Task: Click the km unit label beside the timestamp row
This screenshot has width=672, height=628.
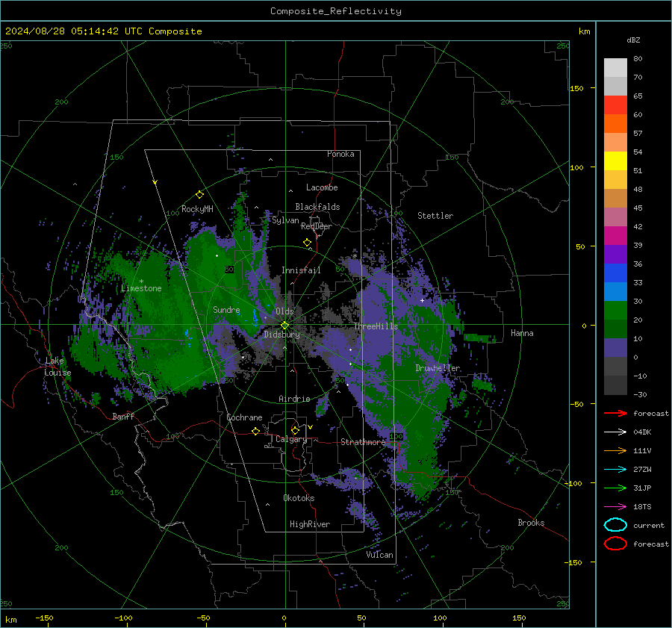Action: coord(584,31)
